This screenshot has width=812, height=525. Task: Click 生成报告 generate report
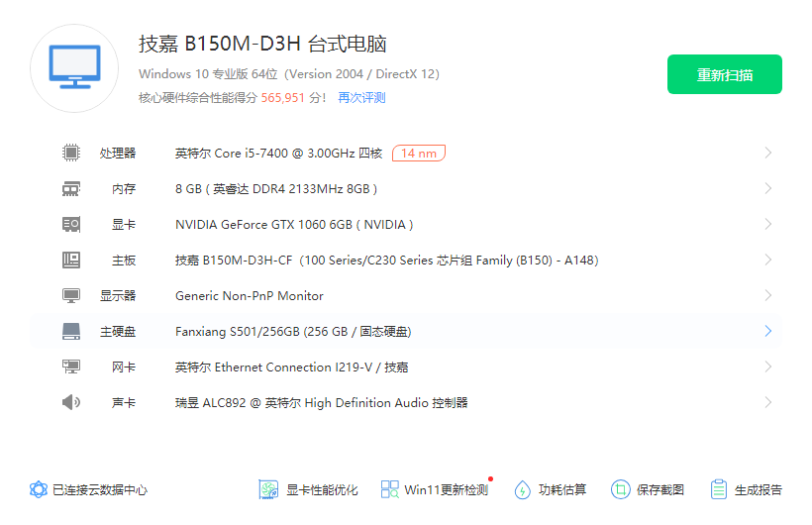tap(747, 489)
